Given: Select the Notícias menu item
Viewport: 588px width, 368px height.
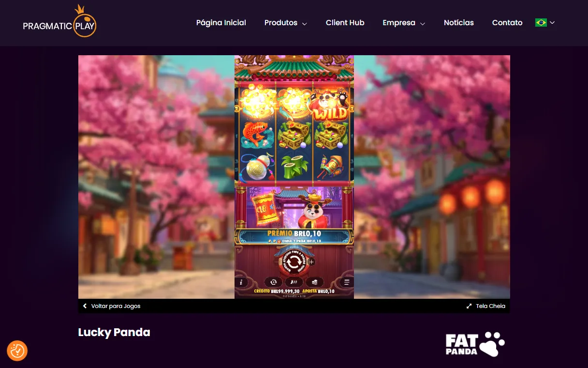Looking at the screenshot, I should point(458,22).
